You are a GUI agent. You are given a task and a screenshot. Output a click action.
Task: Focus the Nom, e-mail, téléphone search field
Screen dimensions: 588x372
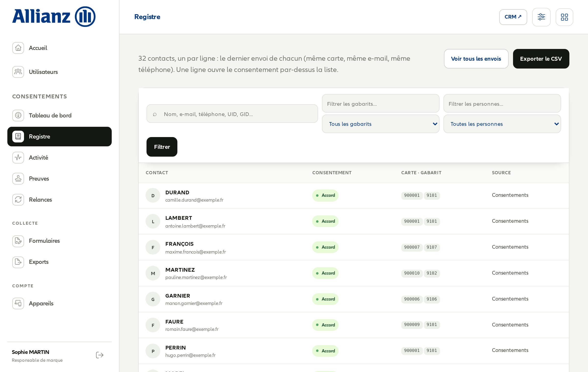232,114
